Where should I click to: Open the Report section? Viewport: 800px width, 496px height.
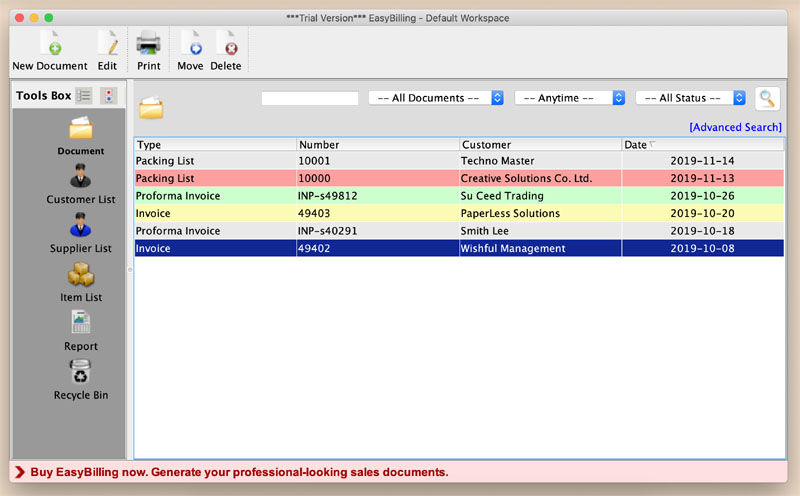pos(81,331)
